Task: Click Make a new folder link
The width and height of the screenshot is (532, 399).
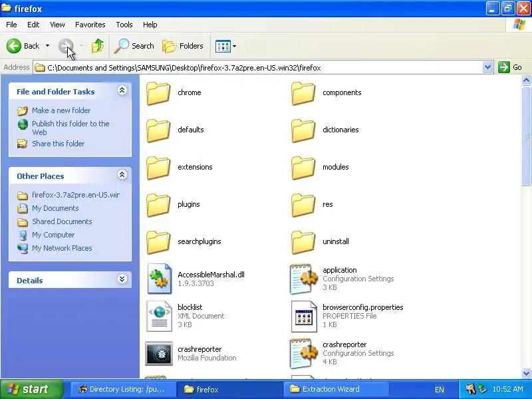Action: tap(61, 110)
